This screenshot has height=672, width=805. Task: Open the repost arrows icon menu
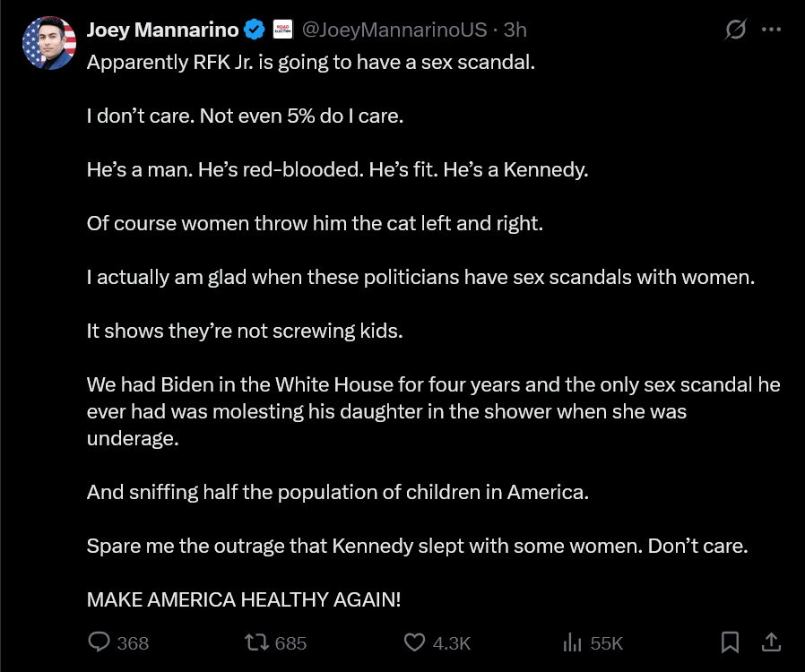coord(256,642)
